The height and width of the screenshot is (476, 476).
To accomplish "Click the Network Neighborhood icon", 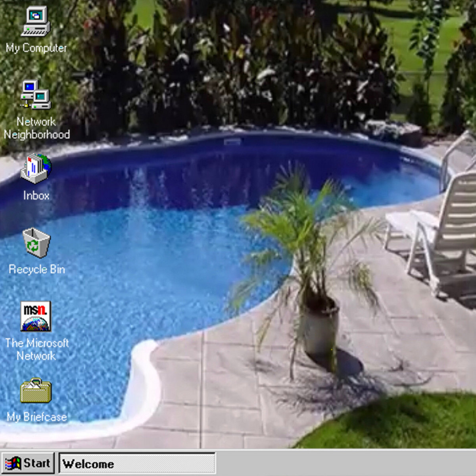I will [x=36, y=94].
